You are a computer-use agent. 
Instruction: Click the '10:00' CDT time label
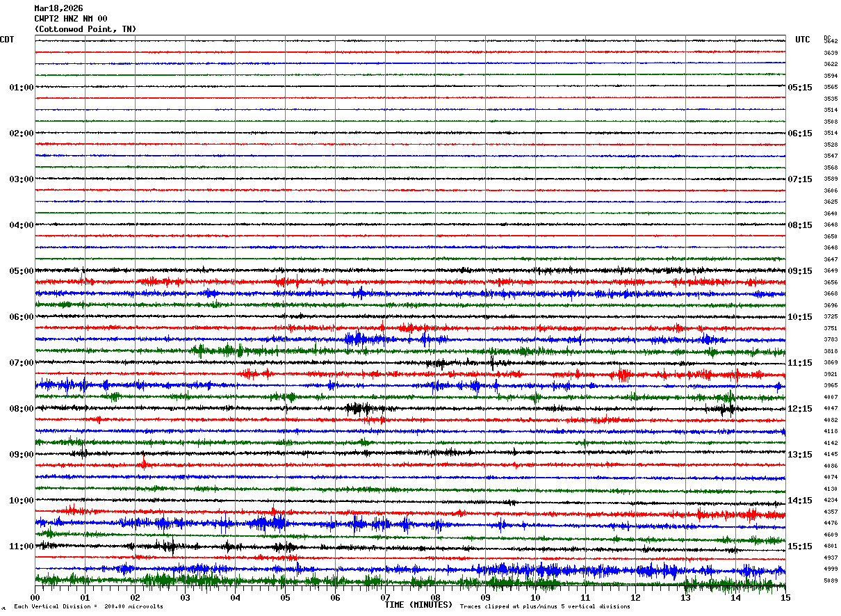click(22, 501)
